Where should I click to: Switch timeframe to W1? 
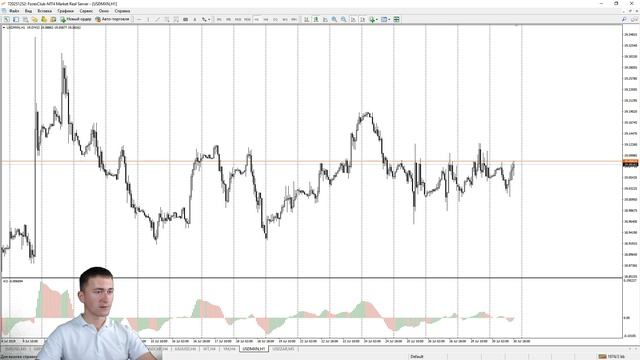click(x=285, y=19)
